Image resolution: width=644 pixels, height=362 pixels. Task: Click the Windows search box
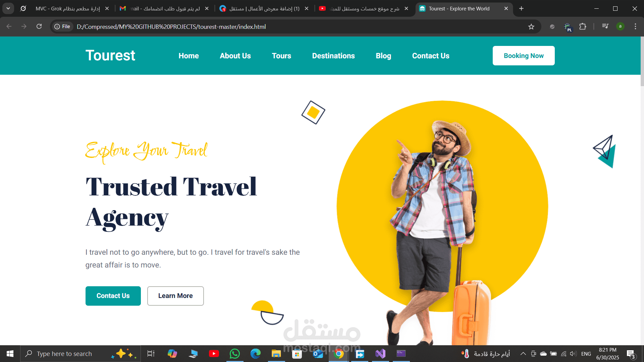click(80, 354)
